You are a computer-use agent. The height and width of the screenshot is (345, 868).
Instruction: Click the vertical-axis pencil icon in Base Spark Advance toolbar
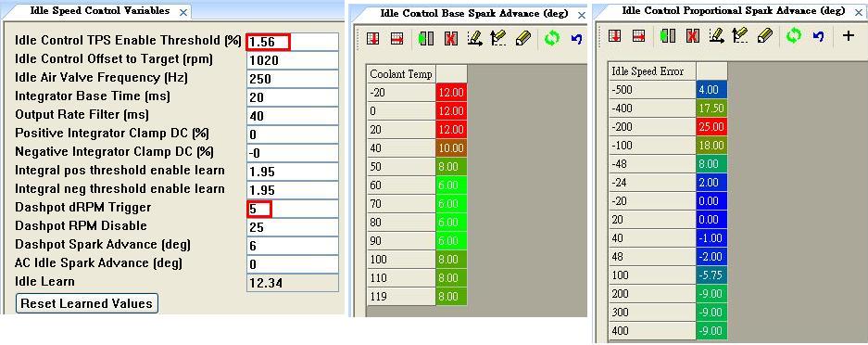(498, 38)
